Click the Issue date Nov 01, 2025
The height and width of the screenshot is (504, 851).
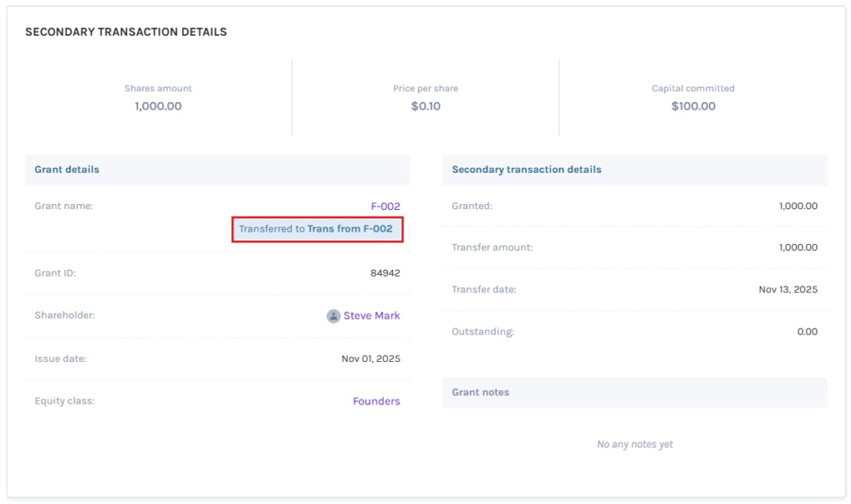point(371,359)
